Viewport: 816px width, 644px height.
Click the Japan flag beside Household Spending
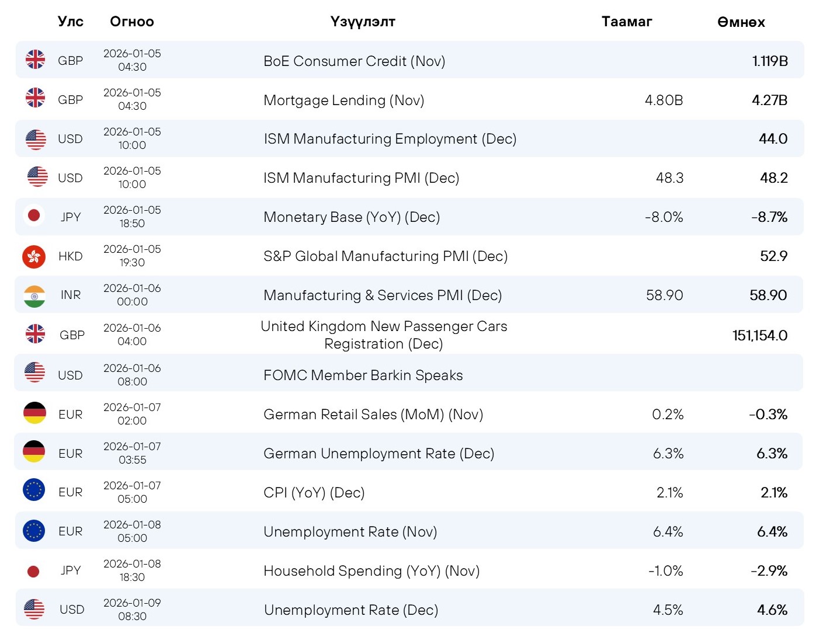pos(33,571)
